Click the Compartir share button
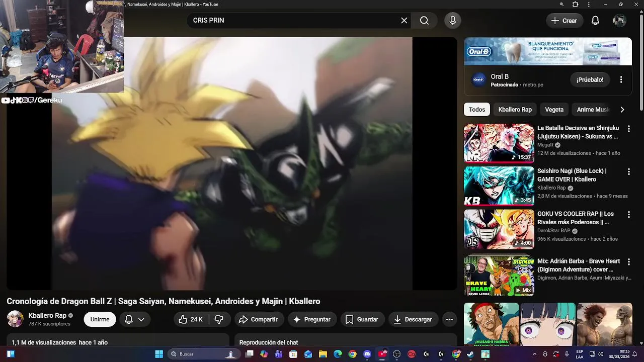This screenshot has width=644, height=362. (258, 319)
